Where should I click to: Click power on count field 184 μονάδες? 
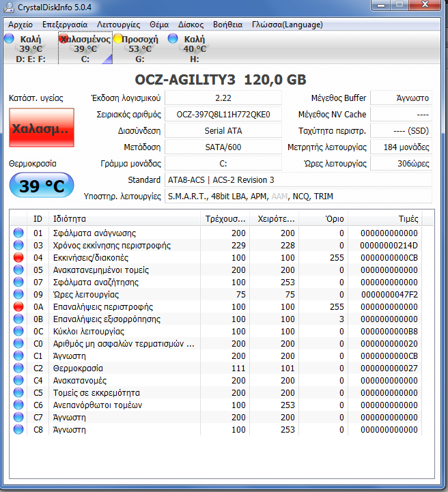pyautogui.click(x=402, y=147)
